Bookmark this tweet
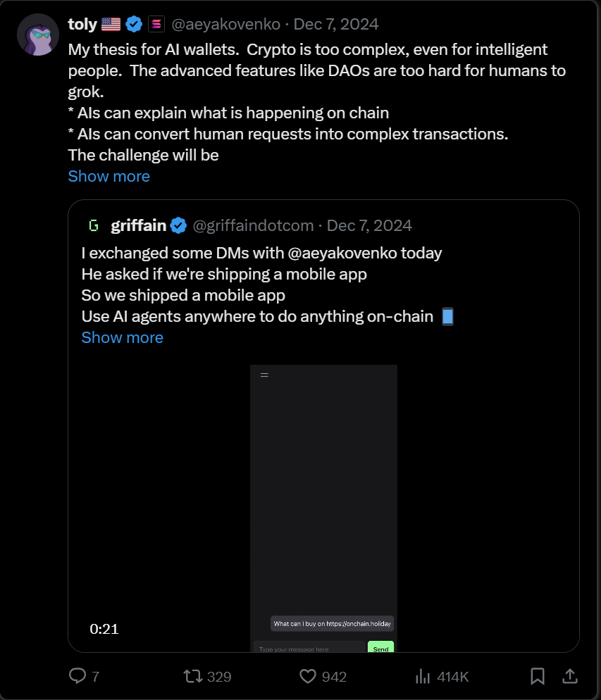The width and height of the screenshot is (601, 700). point(538,676)
